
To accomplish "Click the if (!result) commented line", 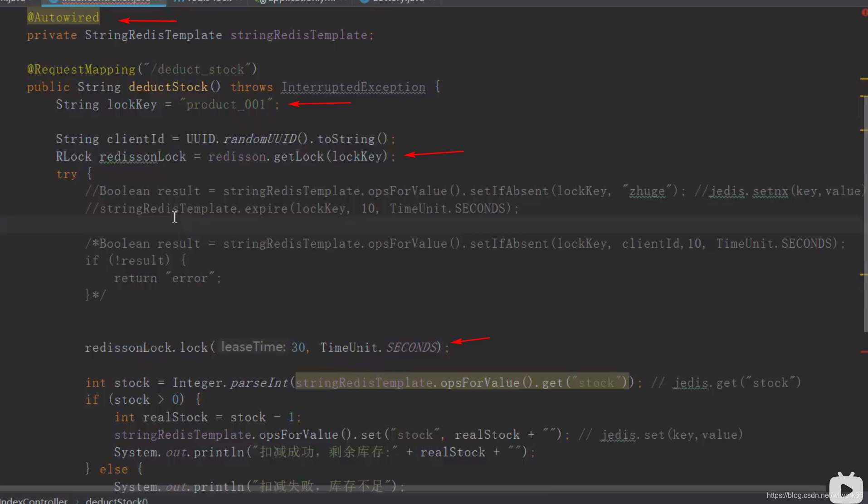I will 136,260.
